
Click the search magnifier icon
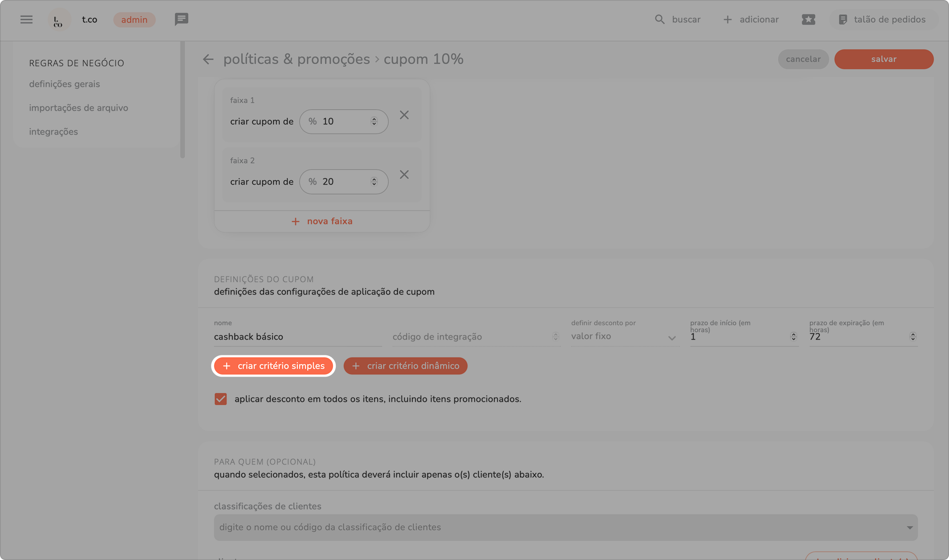(659, 19)
